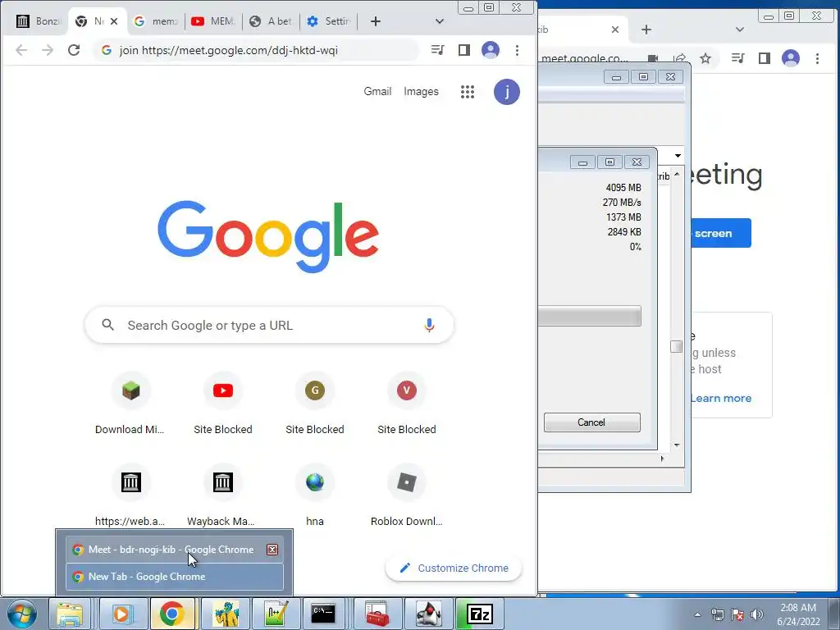Image resolution: width=840 pixels, height=630 pixels.
Task: Expand the tab search chevron in the Meet Chrome window
Action: pyautogui.click(x=739, y=30)
